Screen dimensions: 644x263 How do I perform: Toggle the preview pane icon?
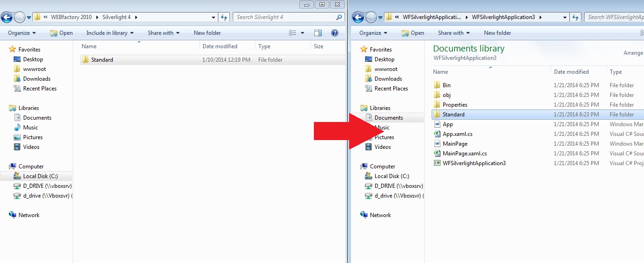coord(318,33)
